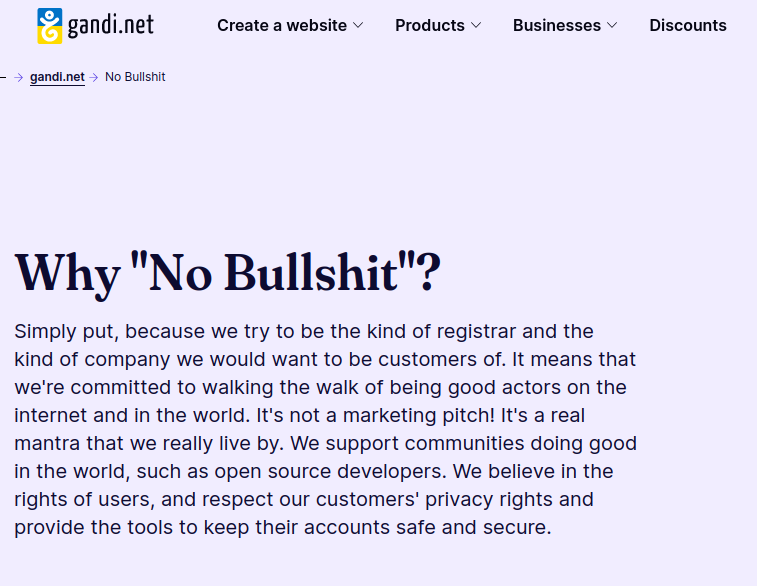This screenshot has height=586, width=757.
Task: Go to the Discounts page
Action: (x=688, y=26)
